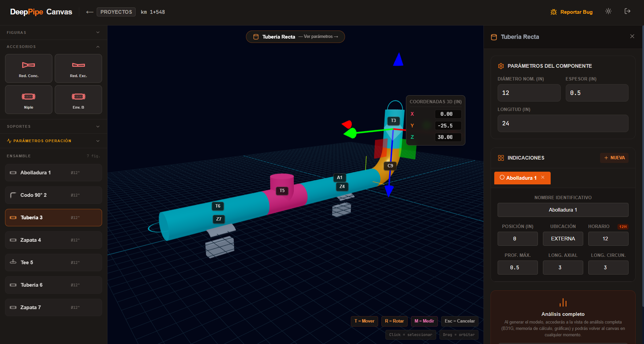The width and height of the screenshot is (644, 344).
Task: Click the gear icon beside PARÁMETROS DEL COMPONENTE
Action: (x=501, y=66)
